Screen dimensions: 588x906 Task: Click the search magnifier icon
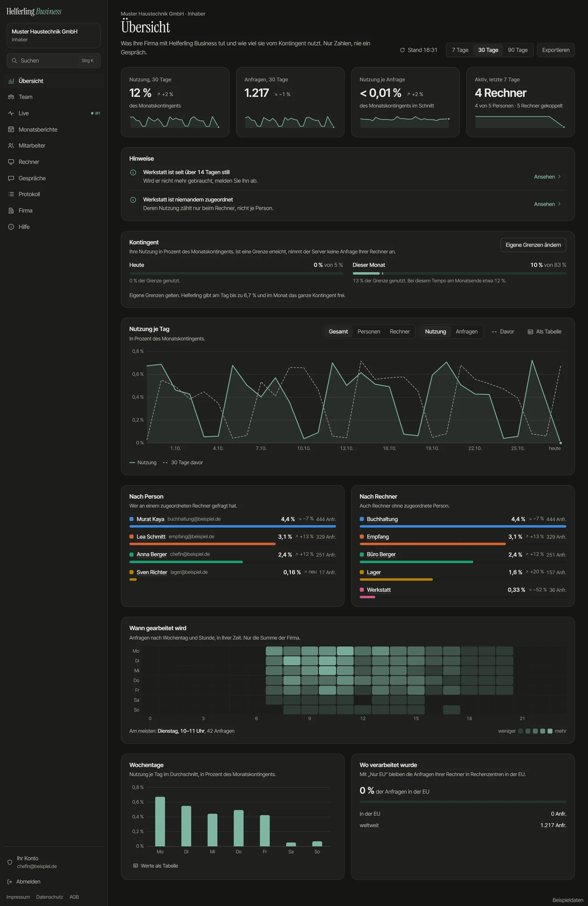click(x=15, y=61)
